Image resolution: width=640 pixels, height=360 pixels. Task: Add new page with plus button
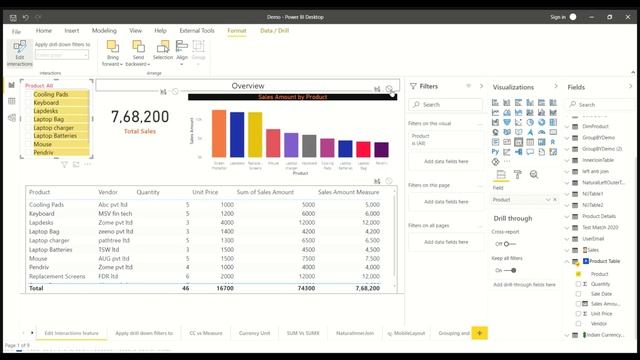pos(480,333)
